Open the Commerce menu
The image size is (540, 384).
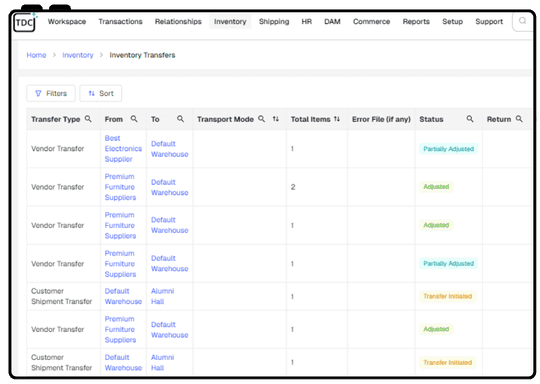371,22
